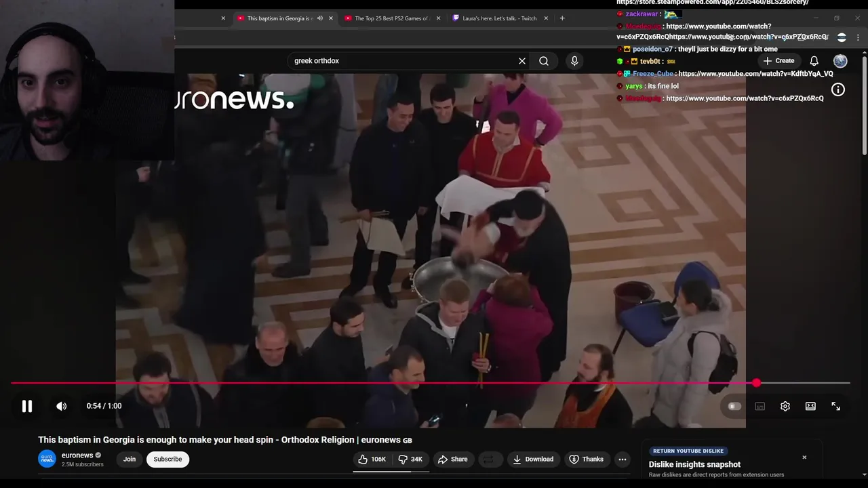Screen dimensions: 868x488
Task: Toggle the autoplay switch in the player
Action: 734,406
